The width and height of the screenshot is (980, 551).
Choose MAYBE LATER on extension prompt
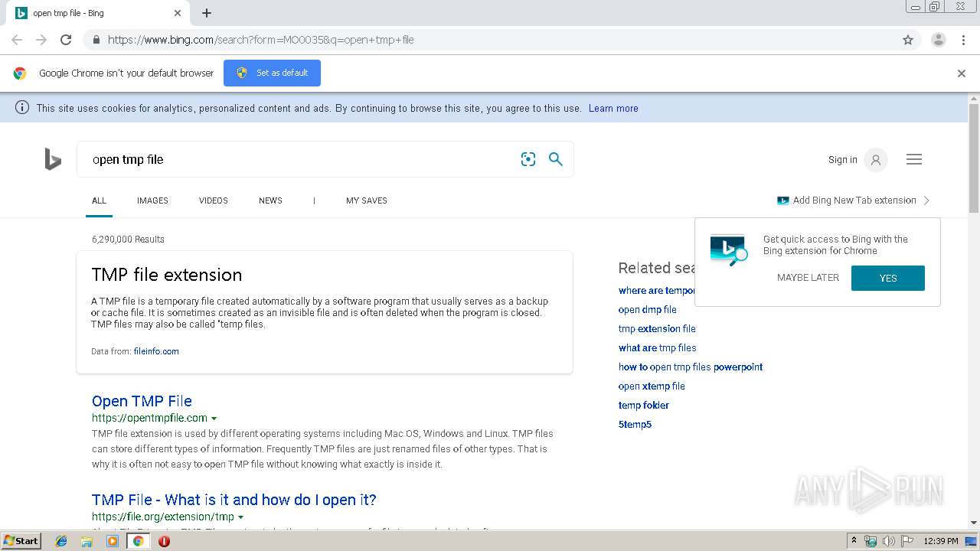pyautogui.click(x=808, y=278)
